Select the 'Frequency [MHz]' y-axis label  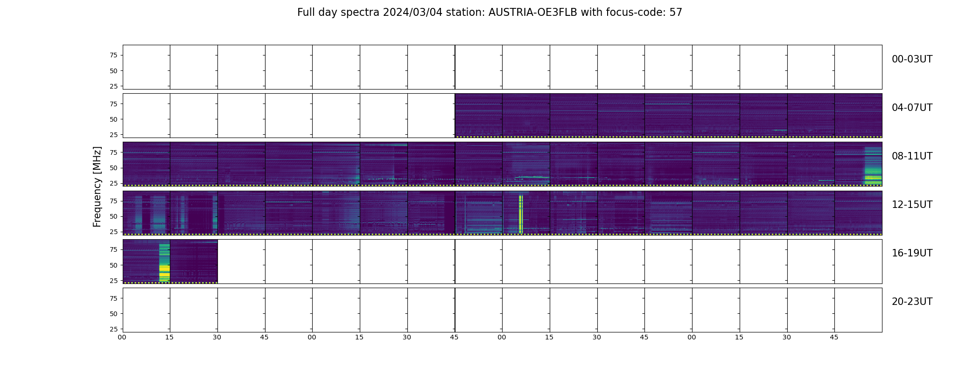click(x=97, y=186)
